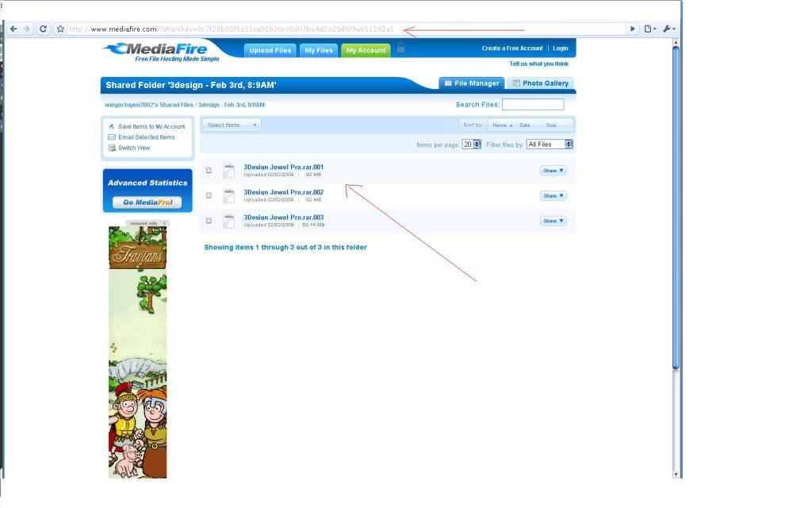Click in the Search Files input field
Image resolution: width=812 pixels, height=508 pixels.
(x=533, y=104)
